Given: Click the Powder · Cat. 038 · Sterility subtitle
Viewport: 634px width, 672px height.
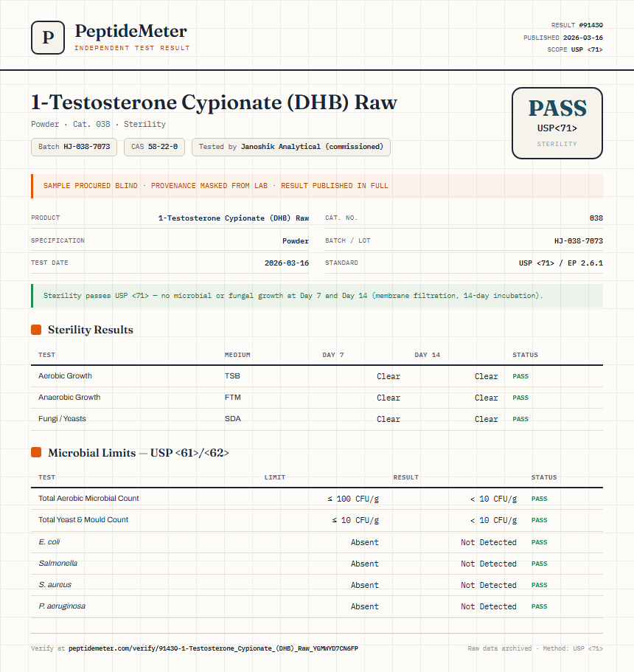Looking at the screenshot, I should [98, 124].
